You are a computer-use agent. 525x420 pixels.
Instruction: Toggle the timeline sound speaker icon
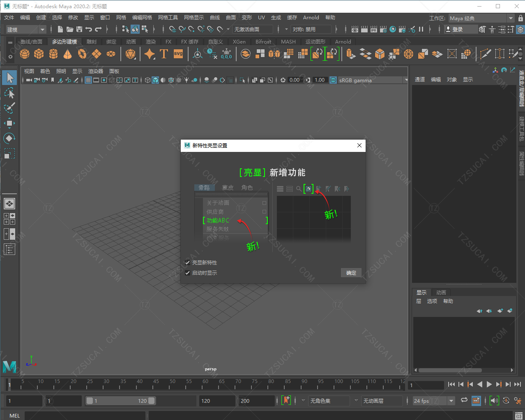494,401
